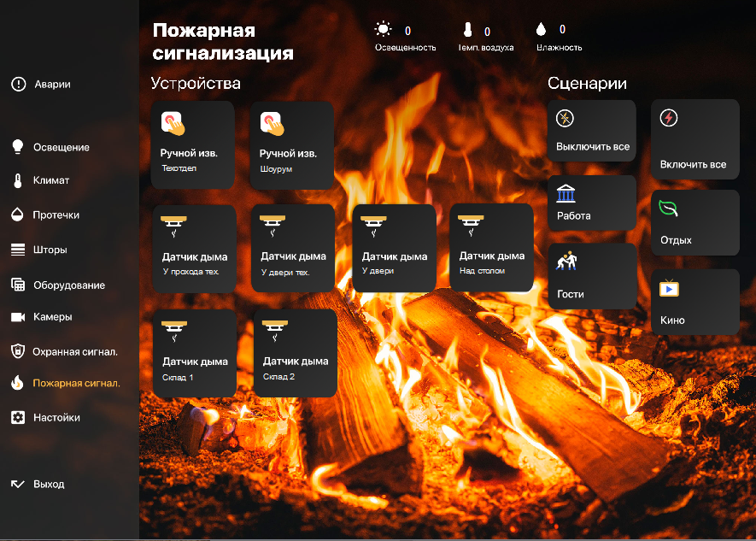Click the Освещение lightbulb icon

click(x=17, y=147)
